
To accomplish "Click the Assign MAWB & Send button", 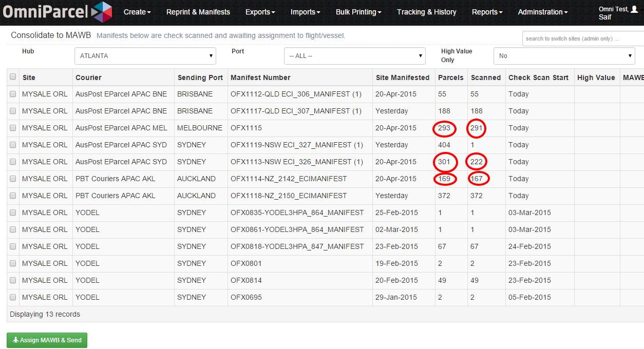I will click(47, 340).
